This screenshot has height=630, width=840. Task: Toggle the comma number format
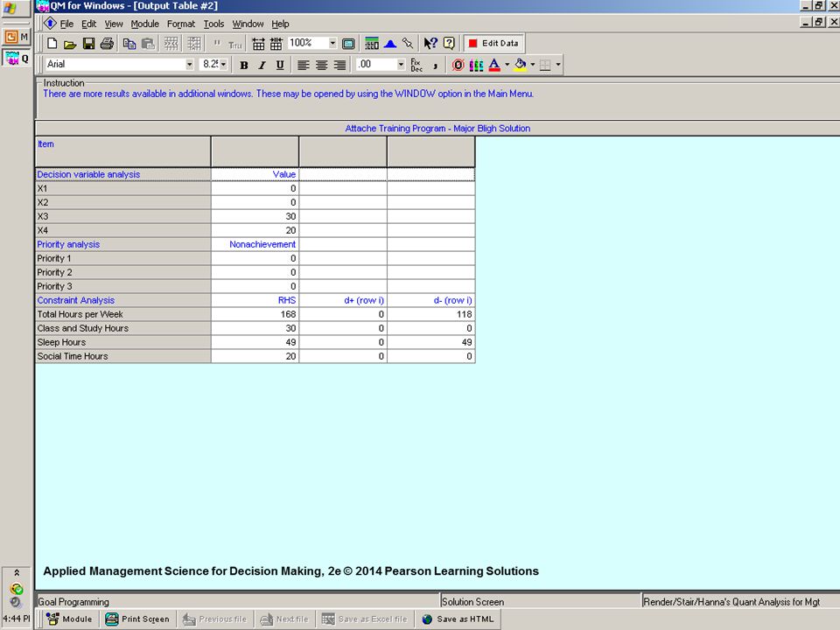(435, 66)
